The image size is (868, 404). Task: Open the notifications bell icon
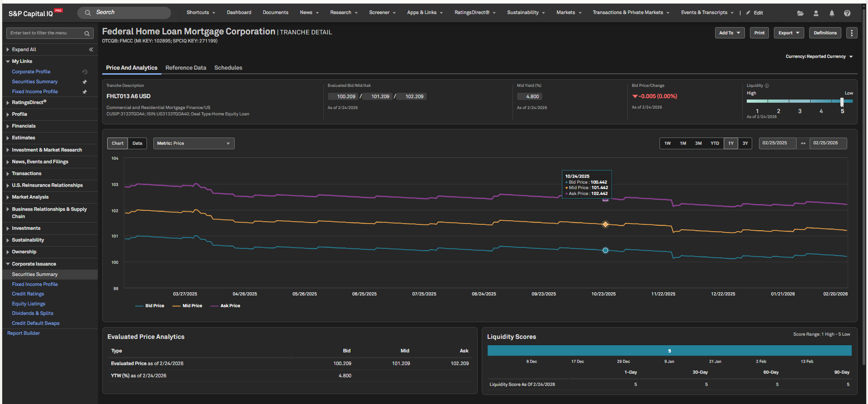pos(831,13)
